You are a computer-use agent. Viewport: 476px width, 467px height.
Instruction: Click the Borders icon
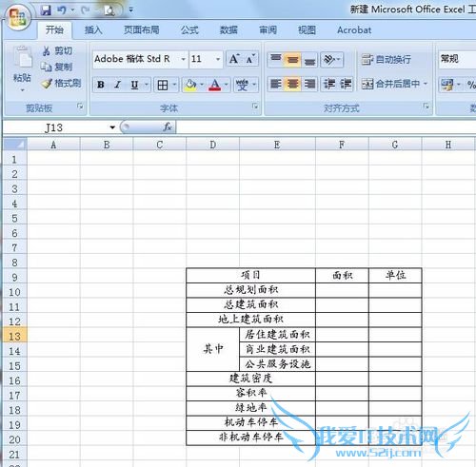click(x=163, y=85)
